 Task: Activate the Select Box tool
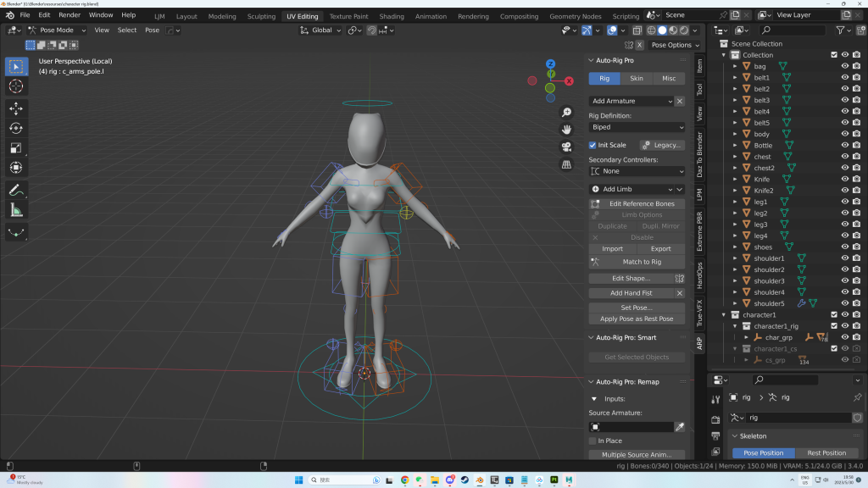click(x=16, y=66)
